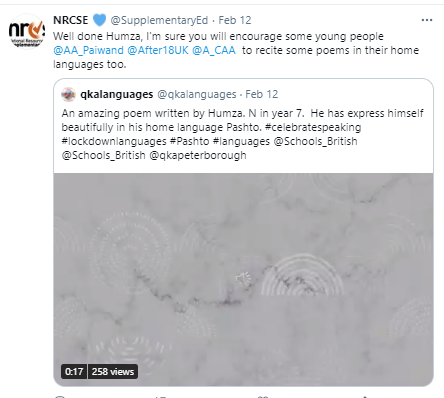Screen dimensions: 444x398
Task: Follow the @A_CAA mention link
Action: [214, 50]
